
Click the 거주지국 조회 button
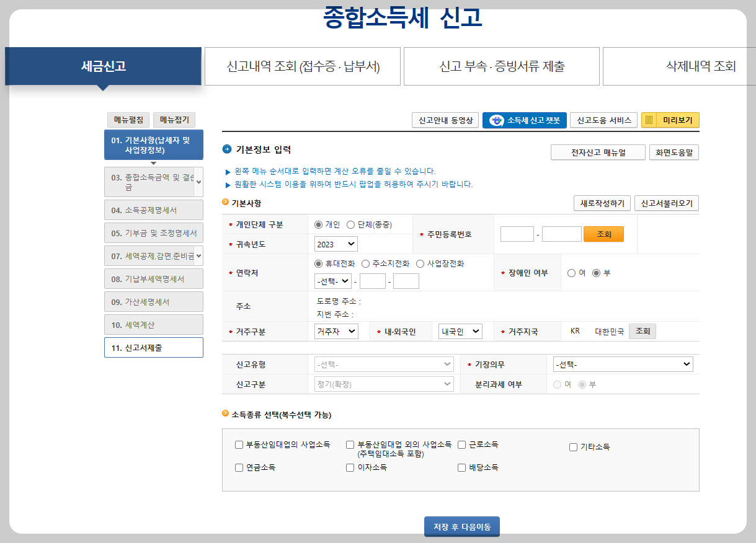(x=643, y=332)
